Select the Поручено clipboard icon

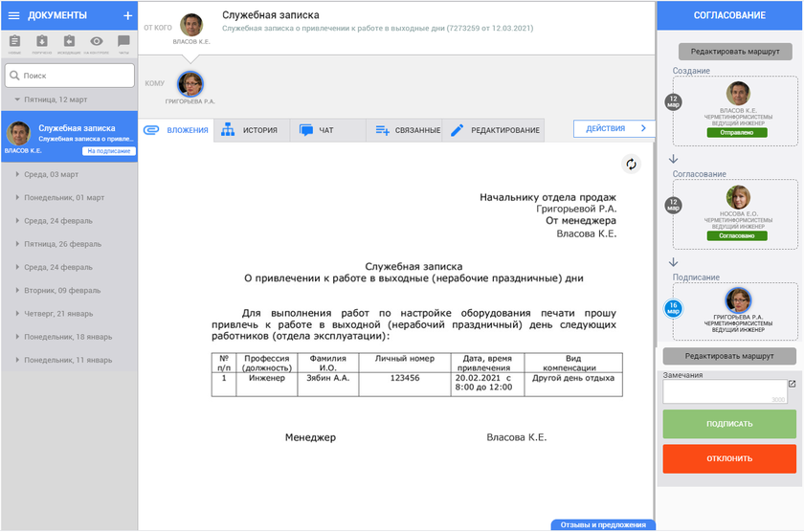tap(42, 43)
